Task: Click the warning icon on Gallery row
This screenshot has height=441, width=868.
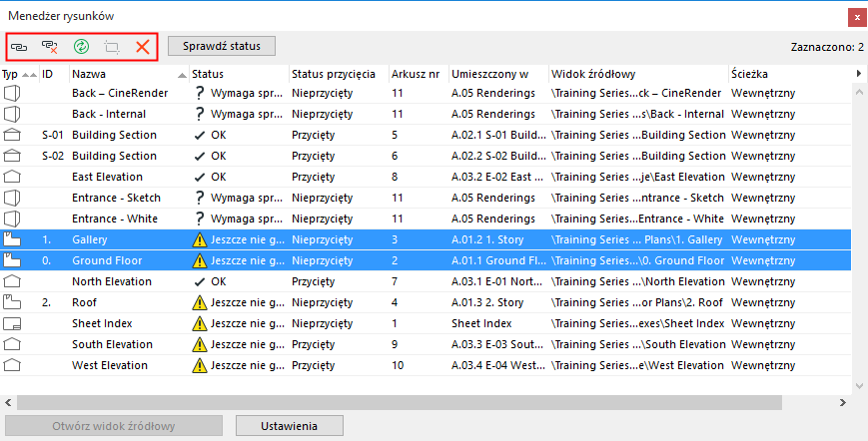Action: click(x=200, y=239)
